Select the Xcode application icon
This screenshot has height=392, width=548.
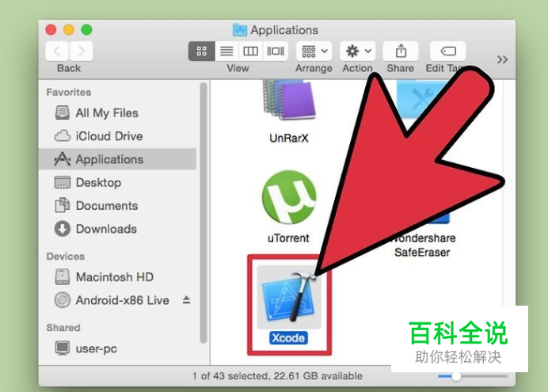pyautogui.click(x=289, y=298)
